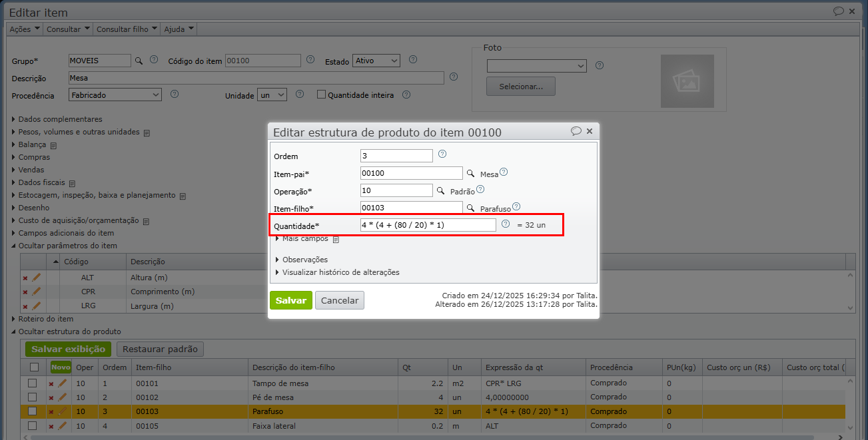
Task: Open help icon next to Procedência dropdown
Action: point(175,94)
